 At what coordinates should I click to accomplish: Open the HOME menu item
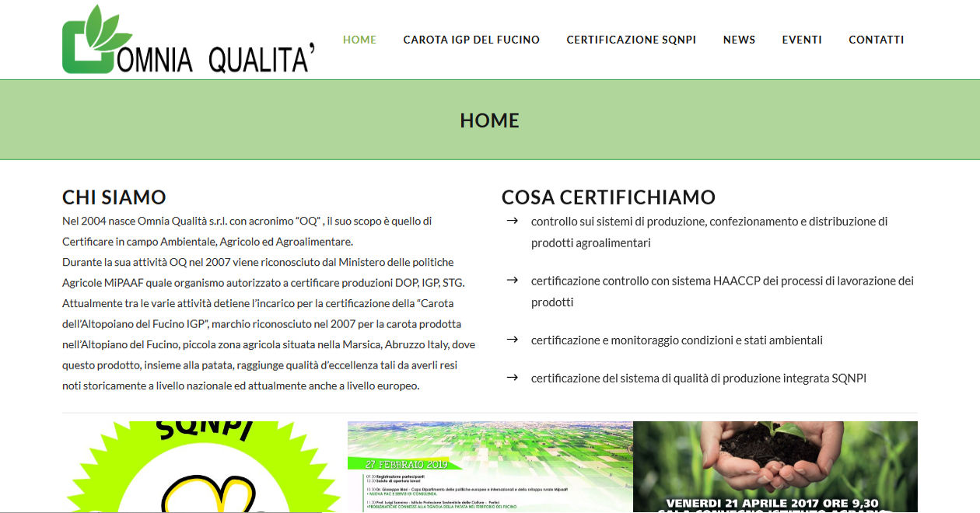[359, 40]
